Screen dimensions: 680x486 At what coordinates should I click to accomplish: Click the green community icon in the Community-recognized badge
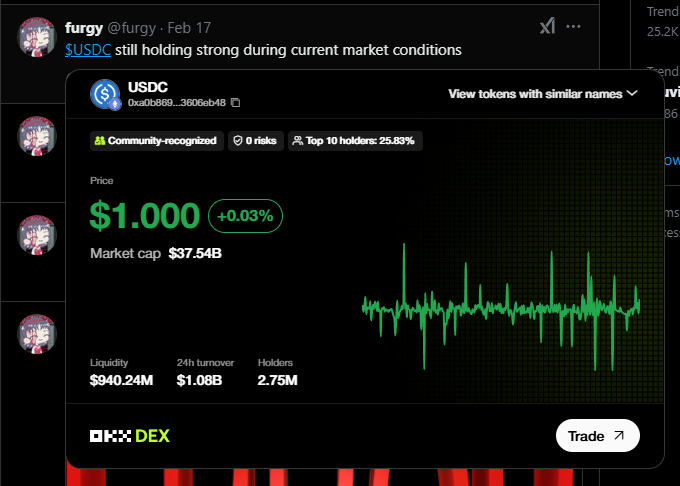tap(100, 140)
